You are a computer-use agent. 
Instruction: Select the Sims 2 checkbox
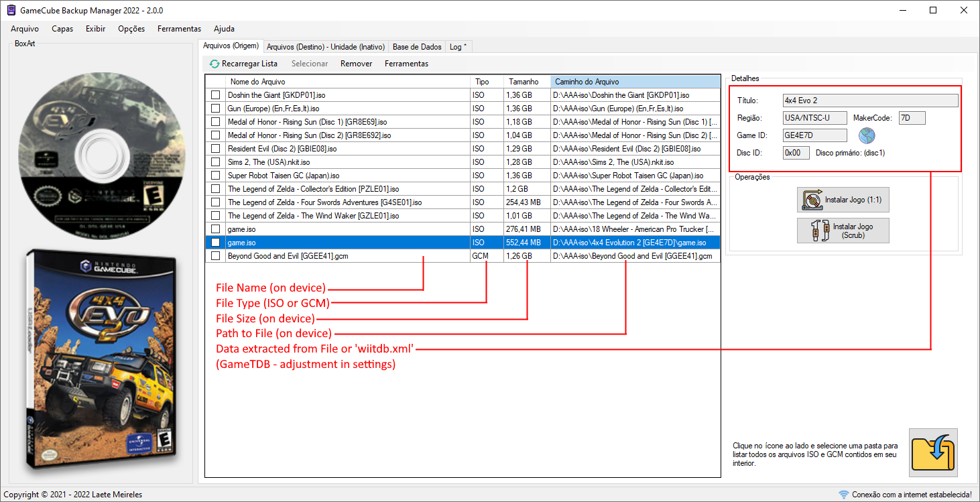[215, 162]
